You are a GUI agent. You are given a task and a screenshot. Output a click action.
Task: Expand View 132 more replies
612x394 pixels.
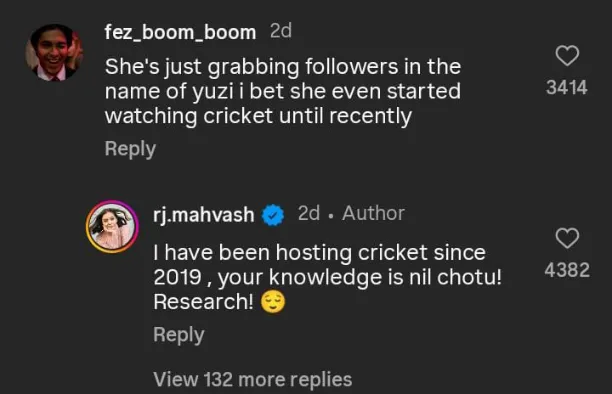pyautogui.click(x=253, y=380)
